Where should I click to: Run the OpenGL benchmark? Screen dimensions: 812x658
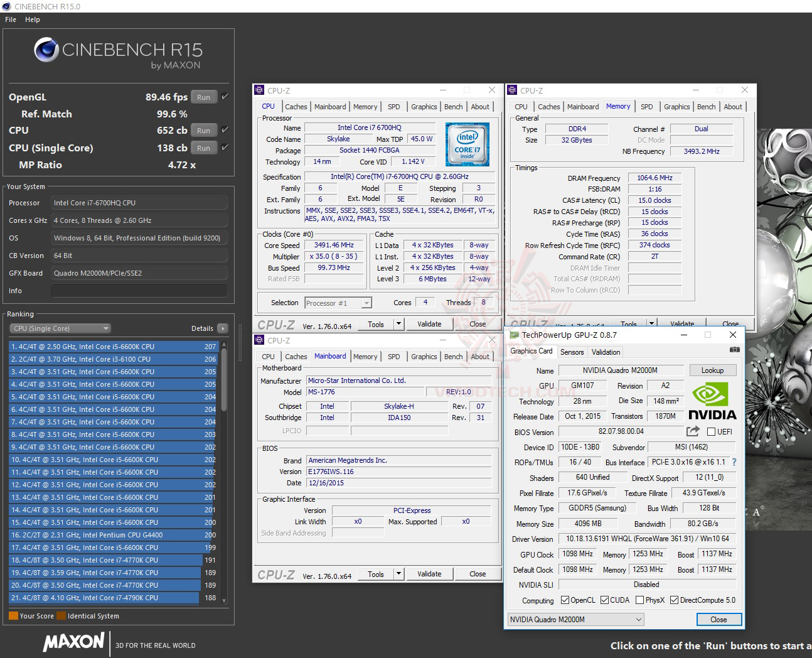click(x=203, y=97)
